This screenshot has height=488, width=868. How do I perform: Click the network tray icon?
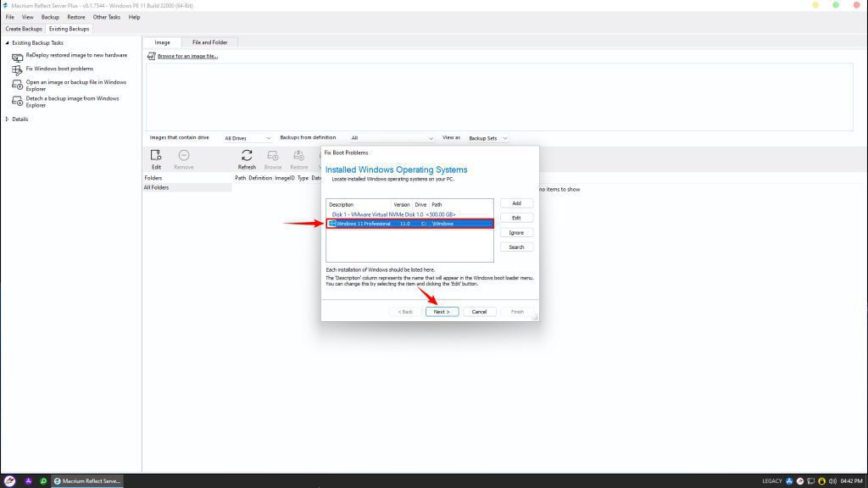click(811, 481)
